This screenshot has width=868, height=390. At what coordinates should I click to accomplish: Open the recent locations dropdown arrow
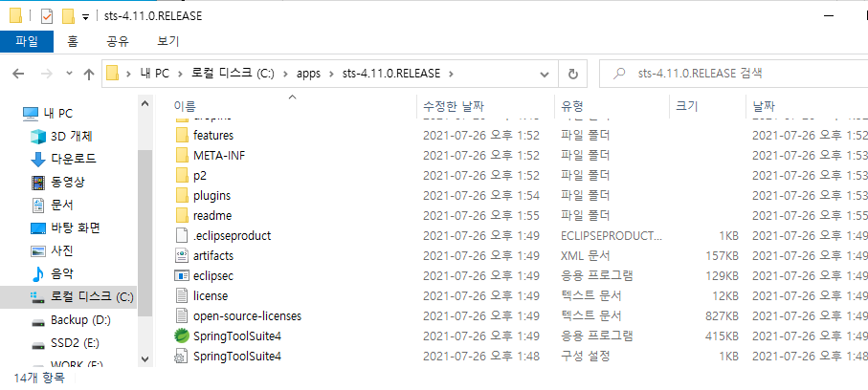pyautogui.click(x=69, y=74)
